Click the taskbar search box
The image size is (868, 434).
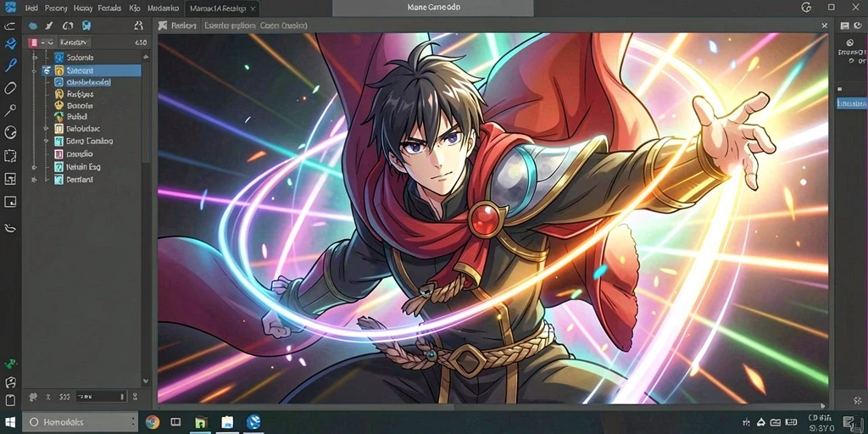coord(80,422)
